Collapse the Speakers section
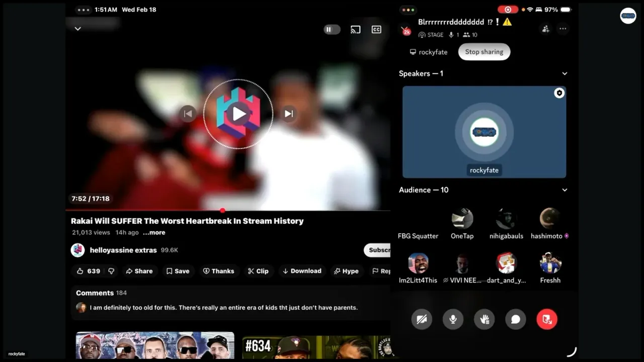The width and height of the screenshot is (644, 362). pos(565,73)
